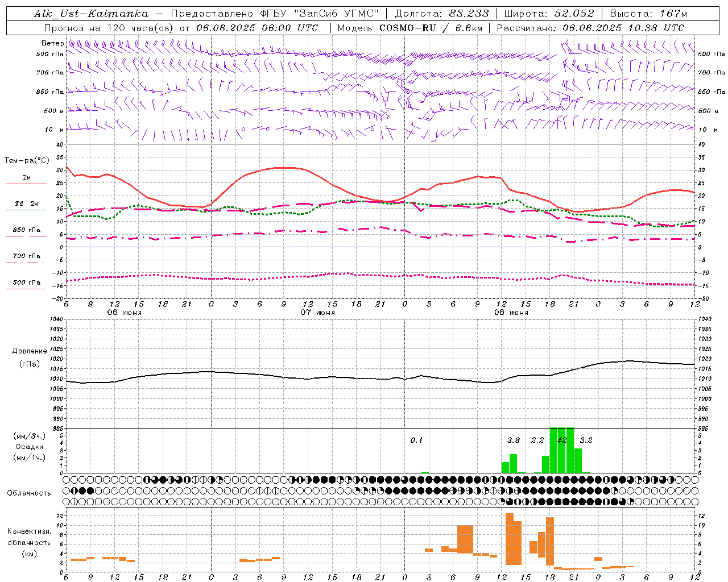Click the Конвективн. panel label
728x582 pixels.
point(29,531)
